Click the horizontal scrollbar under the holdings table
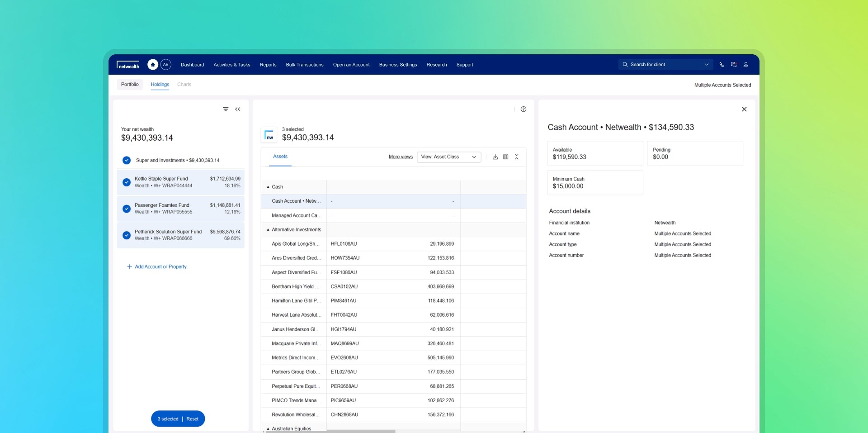This screenshot has width=868, height=433. click(330, 432)
